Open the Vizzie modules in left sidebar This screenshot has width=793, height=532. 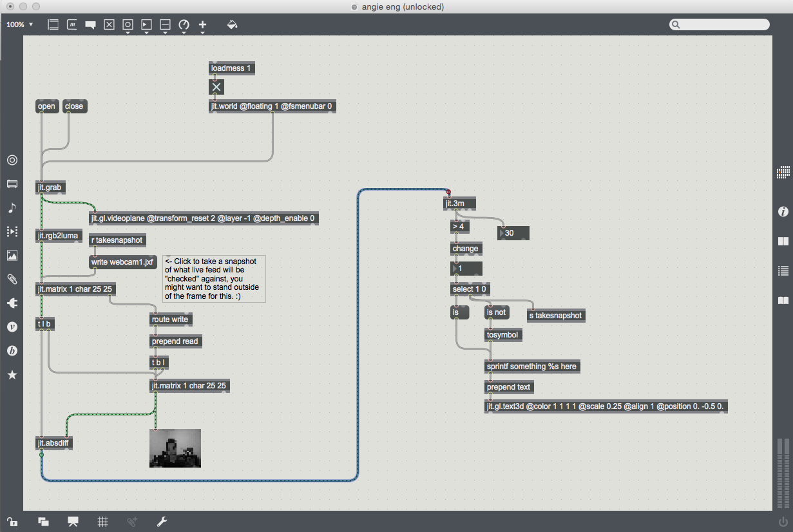point(12,327)
